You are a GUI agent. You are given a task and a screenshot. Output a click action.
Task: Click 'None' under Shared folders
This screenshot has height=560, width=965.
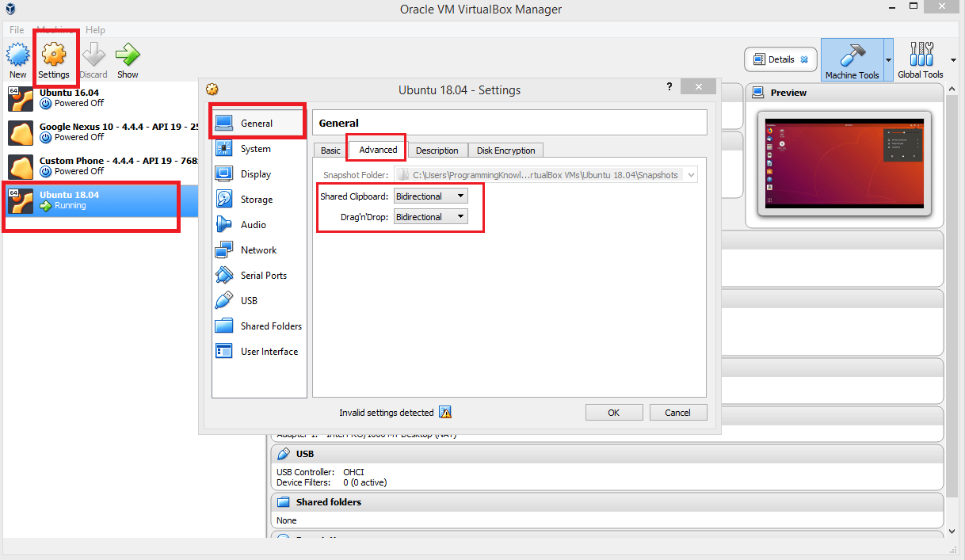[287, 520]
